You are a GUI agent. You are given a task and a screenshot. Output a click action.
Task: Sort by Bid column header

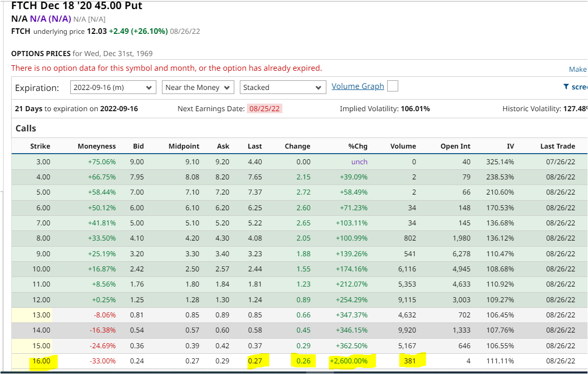pos(138,146)
